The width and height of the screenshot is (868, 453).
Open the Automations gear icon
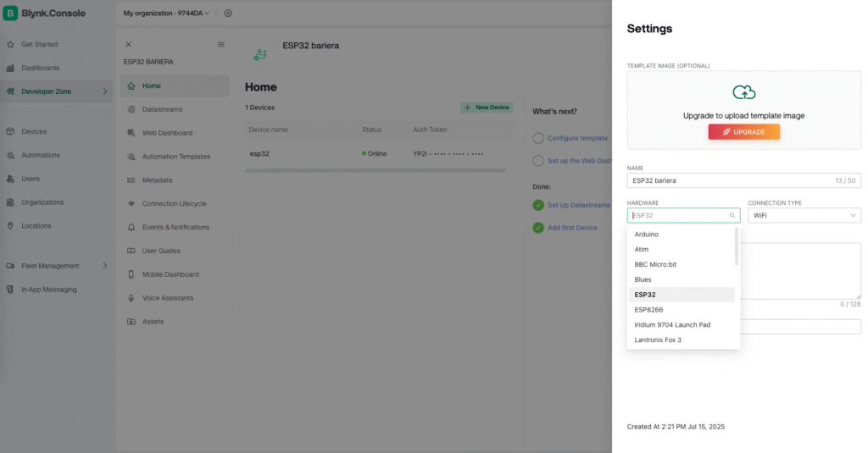(x=10, y=156)
